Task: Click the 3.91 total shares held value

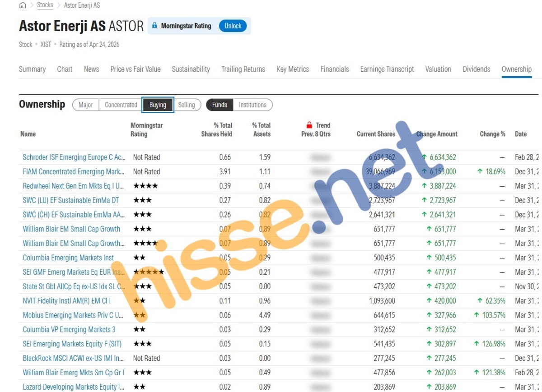Action: point(225,172)
